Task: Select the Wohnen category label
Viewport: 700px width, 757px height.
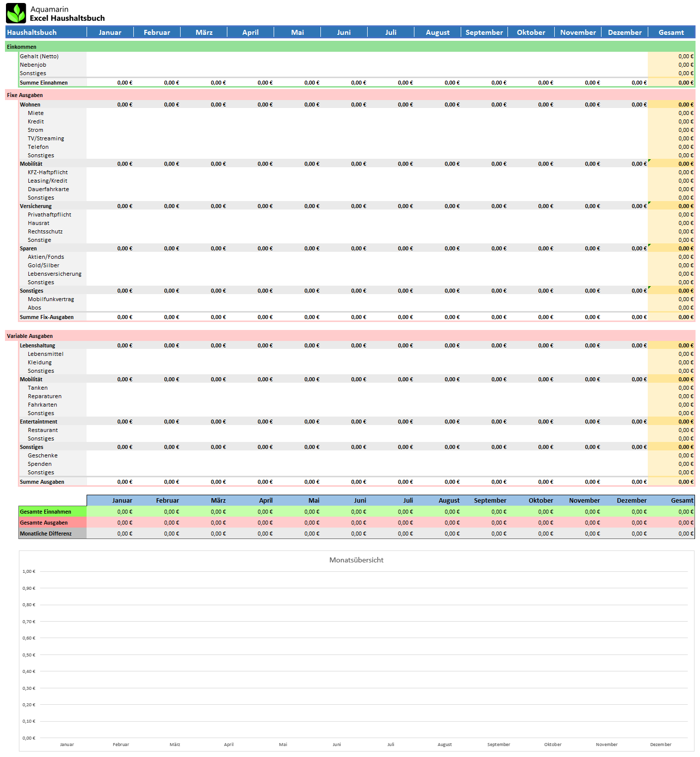Action: [x=30, y=105]
